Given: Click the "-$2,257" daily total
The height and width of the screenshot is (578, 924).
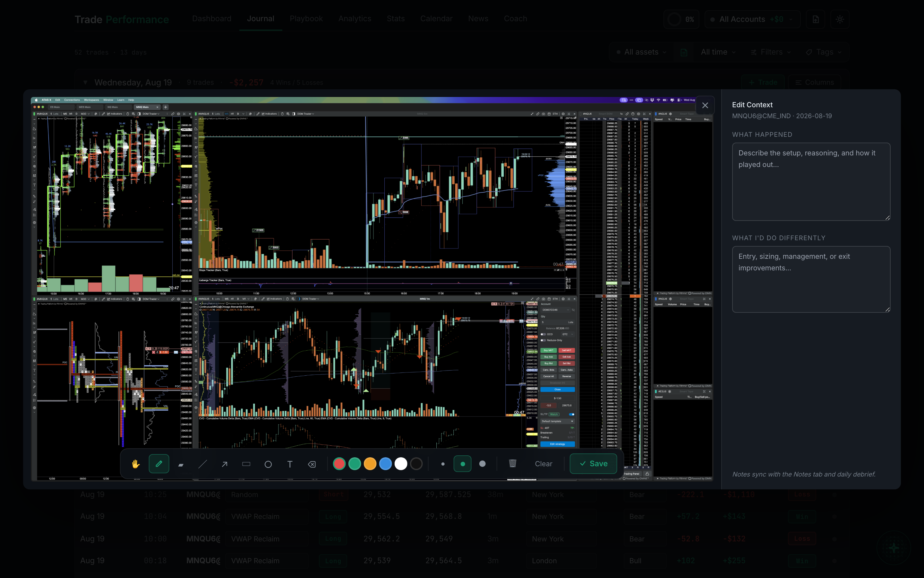Looking at the screenshot, I should click(x=247, y=83).
